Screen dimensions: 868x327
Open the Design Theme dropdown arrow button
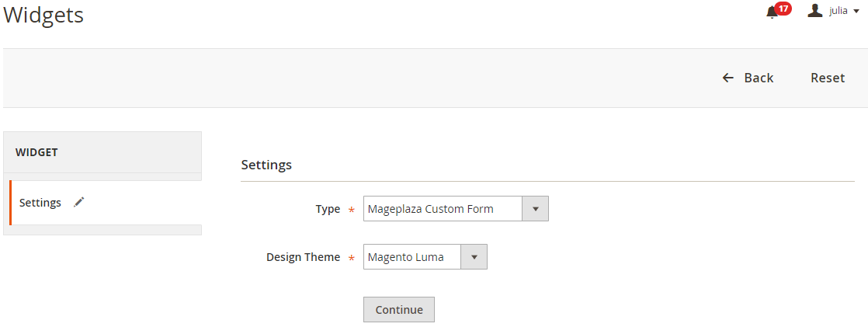474,257
